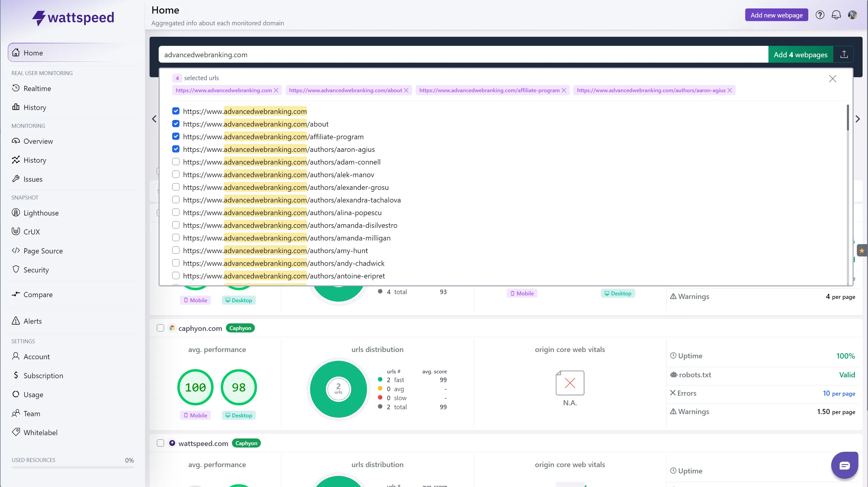Remove the affiliate-program URL tag

564,90
